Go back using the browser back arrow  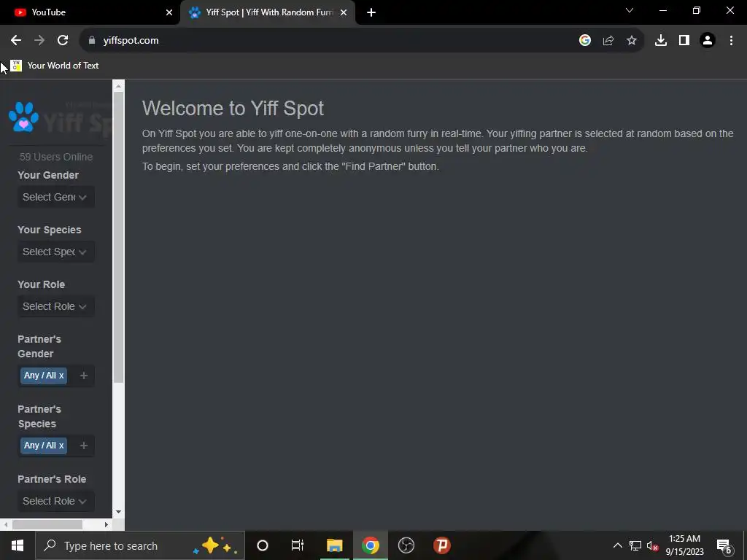(x=16, y=41)
